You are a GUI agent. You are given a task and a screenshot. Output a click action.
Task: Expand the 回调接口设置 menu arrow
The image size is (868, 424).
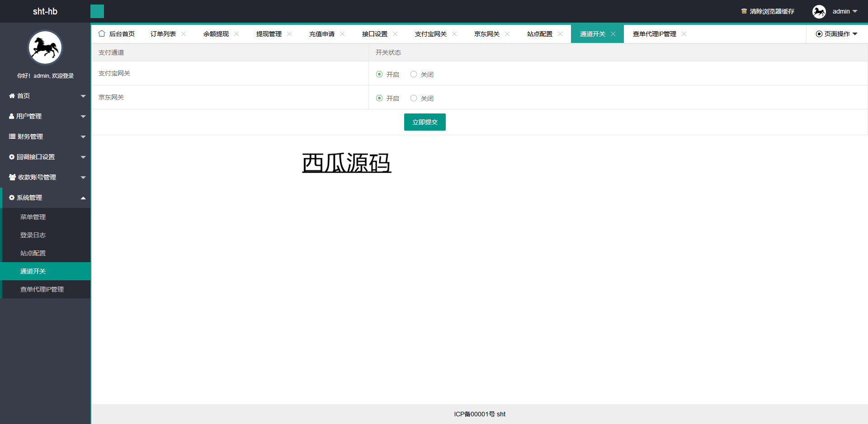point(83,157)
